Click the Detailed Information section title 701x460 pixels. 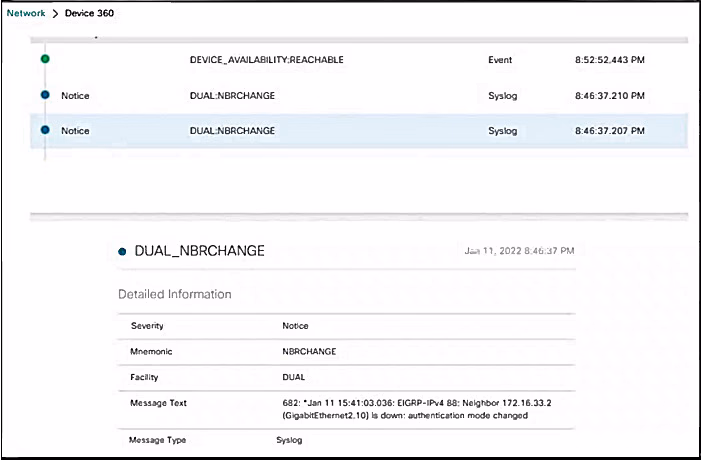click(x=174, y=294)
